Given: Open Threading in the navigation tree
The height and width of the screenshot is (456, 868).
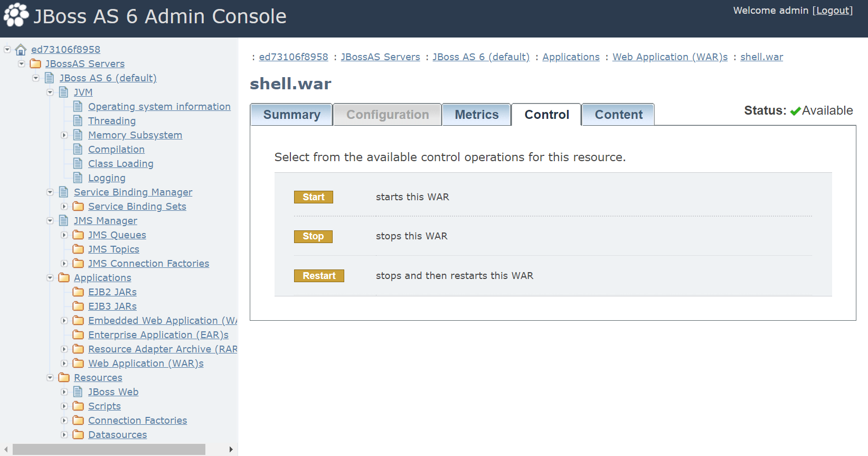Looking at the screenshot, I should (x=112, y=121).
